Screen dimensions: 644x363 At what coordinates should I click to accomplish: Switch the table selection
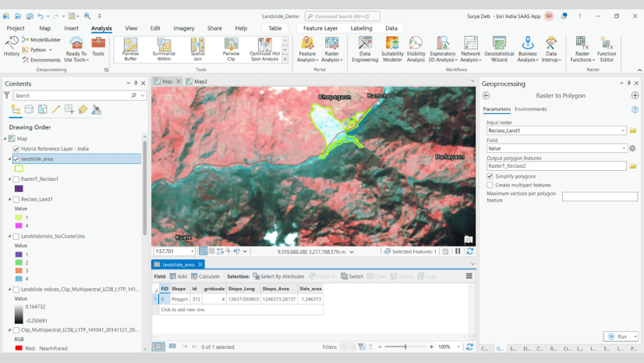tap(352, 276)
